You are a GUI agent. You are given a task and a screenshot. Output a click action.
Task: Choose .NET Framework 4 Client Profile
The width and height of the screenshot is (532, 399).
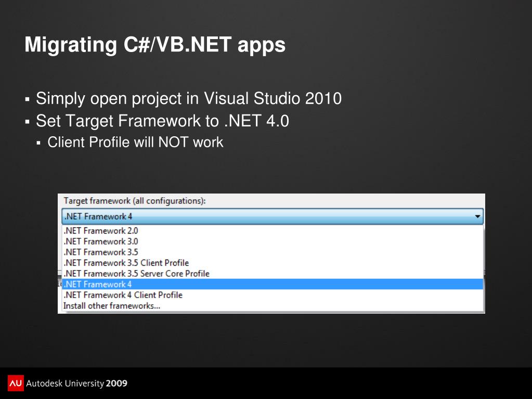point(273,295)
